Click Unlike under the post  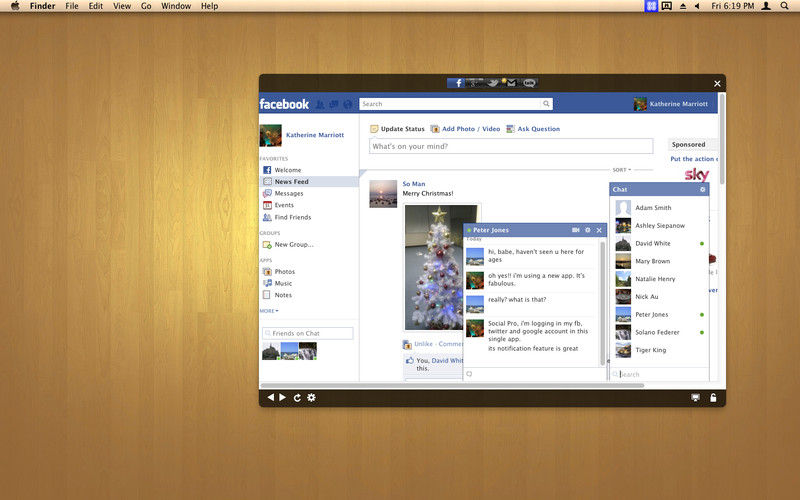423,344
